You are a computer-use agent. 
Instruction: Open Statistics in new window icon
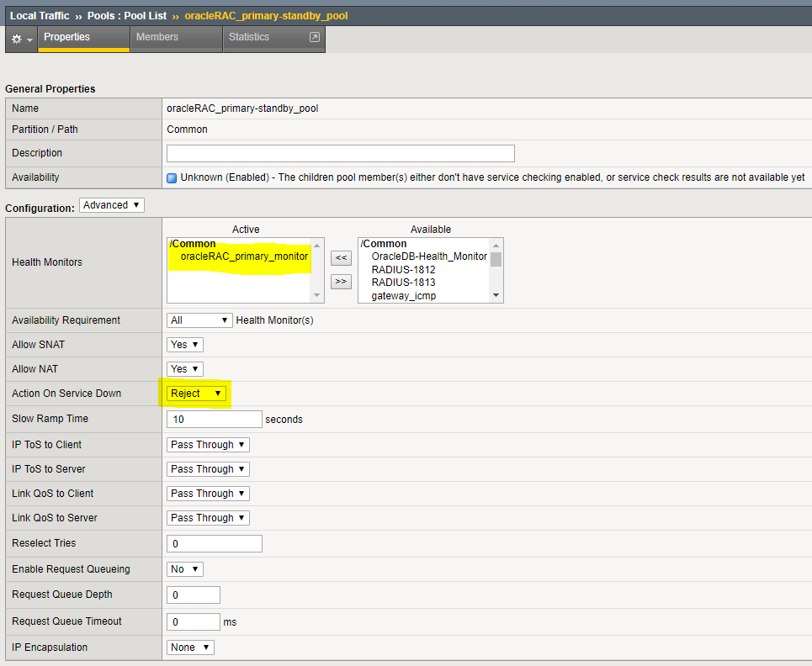click(315, 37)
